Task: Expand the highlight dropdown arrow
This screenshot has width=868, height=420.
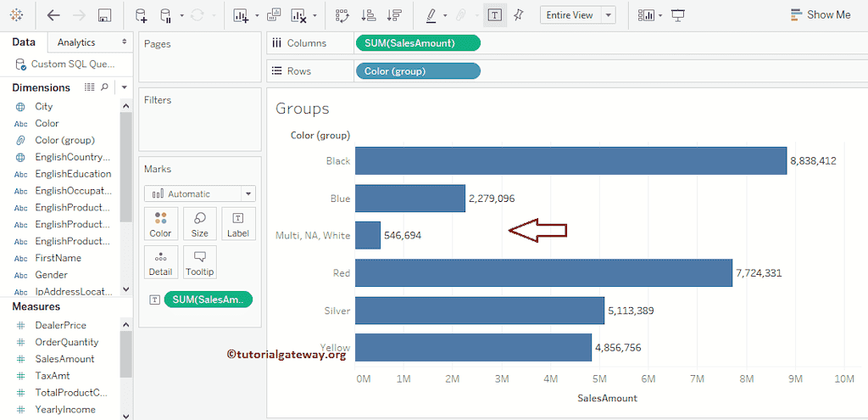Action: point(445,15)
